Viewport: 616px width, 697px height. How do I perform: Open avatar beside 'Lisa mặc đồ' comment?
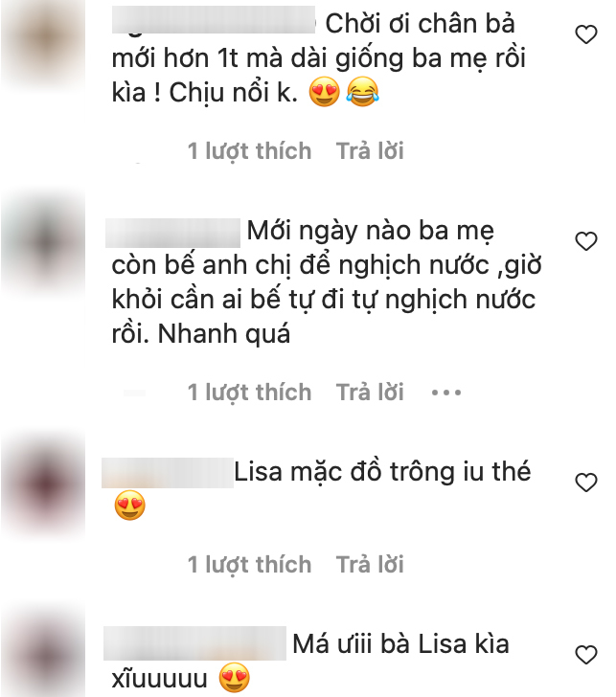coord(43,484)
